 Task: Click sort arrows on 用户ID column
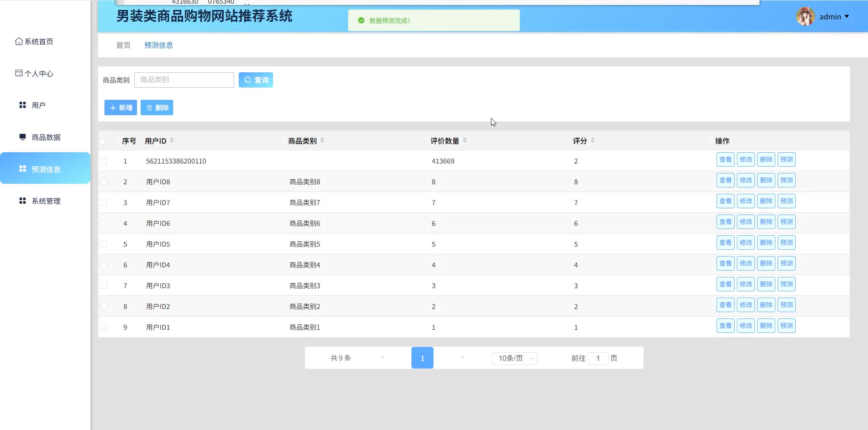172,140
